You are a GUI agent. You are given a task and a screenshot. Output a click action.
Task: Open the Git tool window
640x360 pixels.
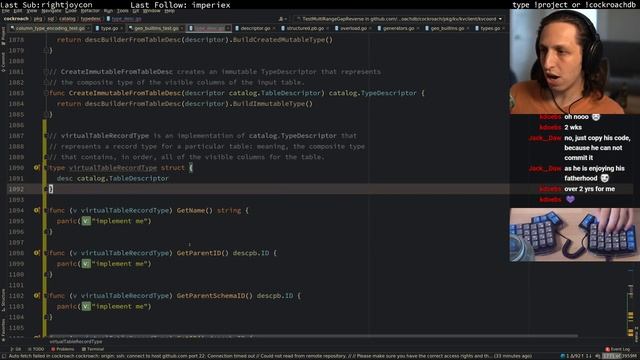pos(16,349)
